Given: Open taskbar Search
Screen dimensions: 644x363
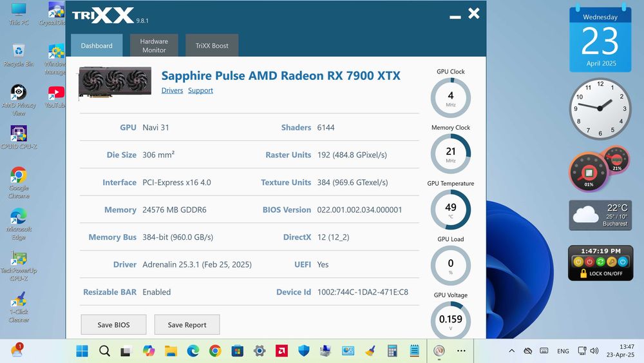Looking at the screenshot, I should click(x=104, y=351).
